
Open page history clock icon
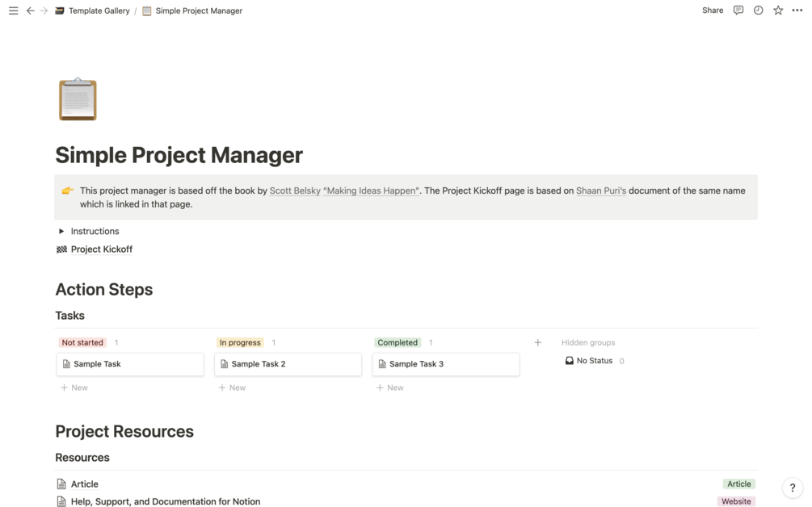758,10
